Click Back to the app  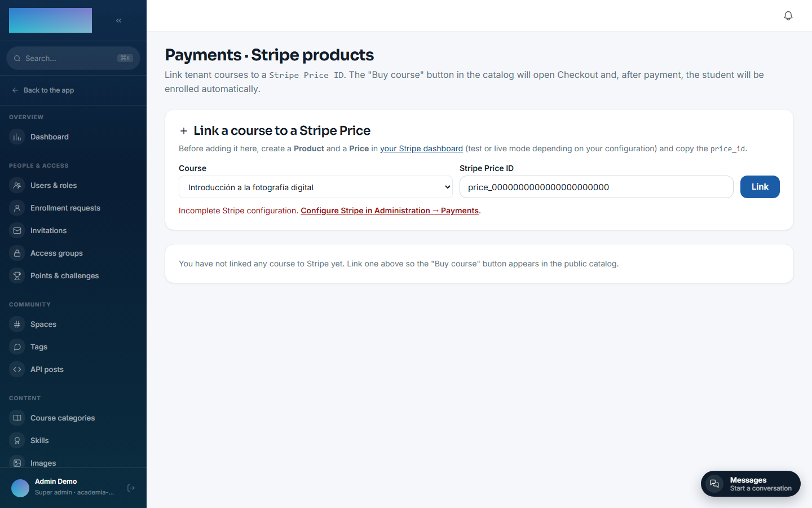pyautogui.click(x=43, y=90)
